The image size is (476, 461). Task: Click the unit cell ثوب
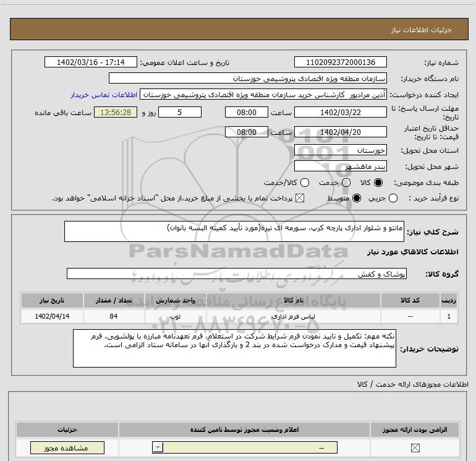175,316
